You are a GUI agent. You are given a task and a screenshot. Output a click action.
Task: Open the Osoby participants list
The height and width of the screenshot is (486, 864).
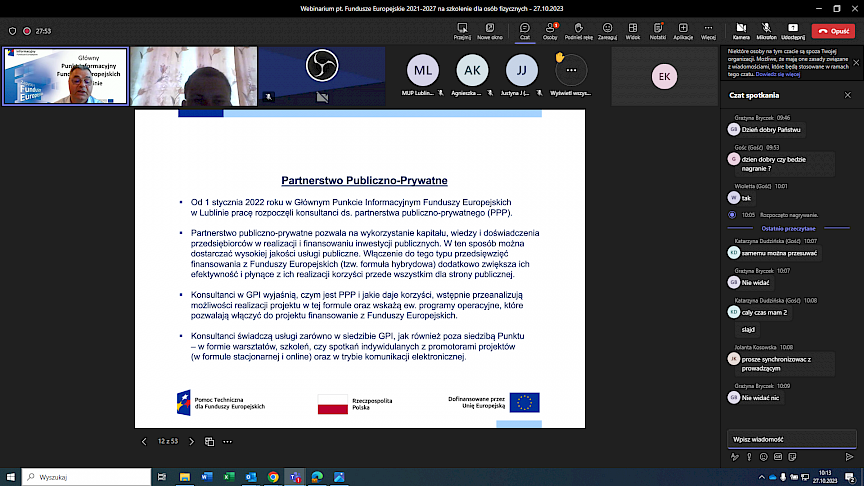550,31
